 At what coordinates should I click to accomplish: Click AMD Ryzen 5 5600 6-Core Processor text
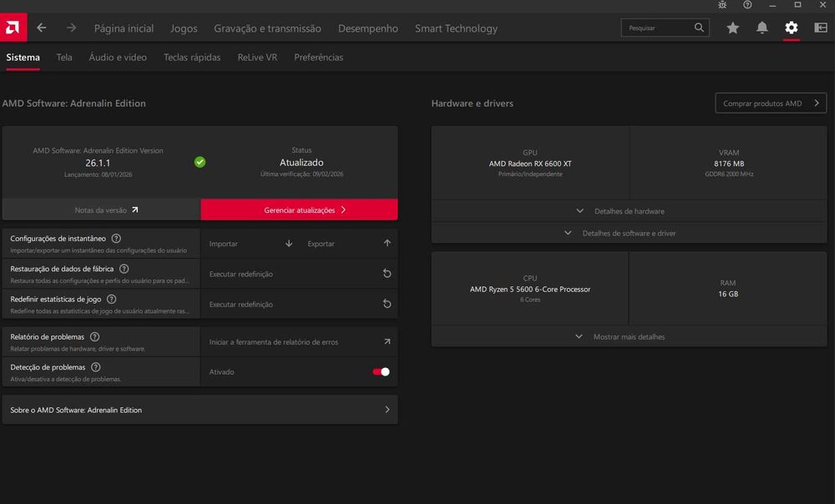tap(530, 289)
